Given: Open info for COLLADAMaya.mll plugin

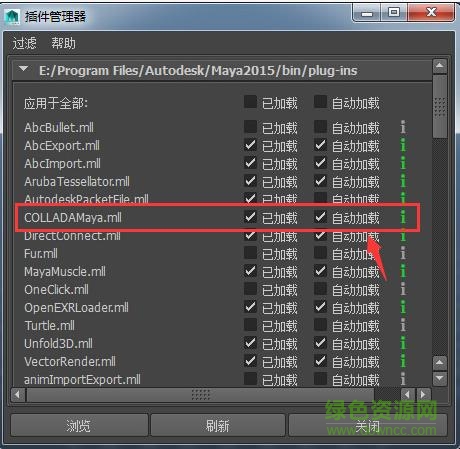Looking at the screenshot, I should coord(403,218).
